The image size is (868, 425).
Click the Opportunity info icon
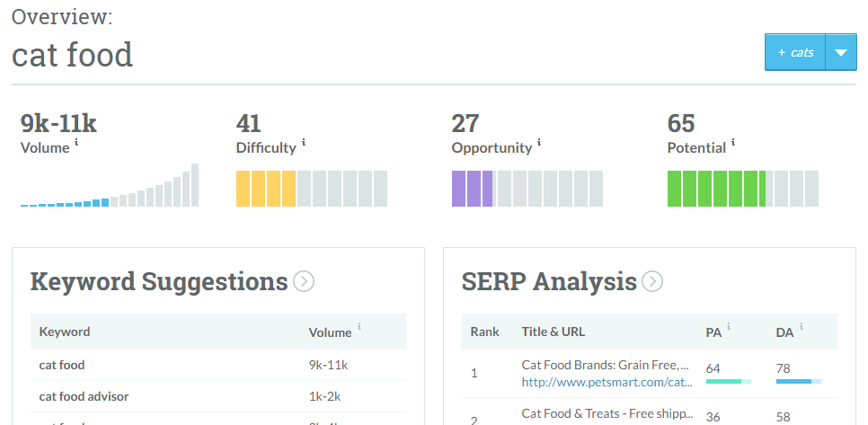click(539, 143)
